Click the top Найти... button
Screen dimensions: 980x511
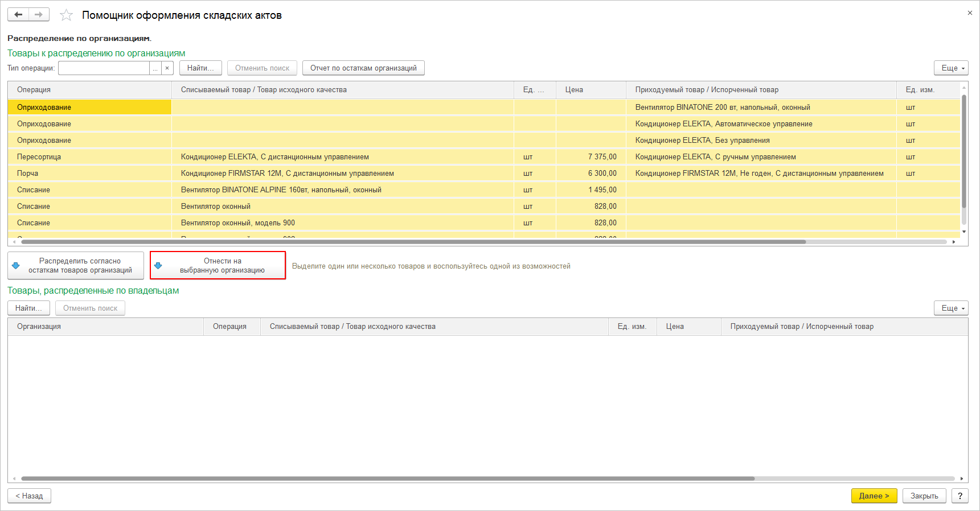pyautogui.click(x=200, y=68)
